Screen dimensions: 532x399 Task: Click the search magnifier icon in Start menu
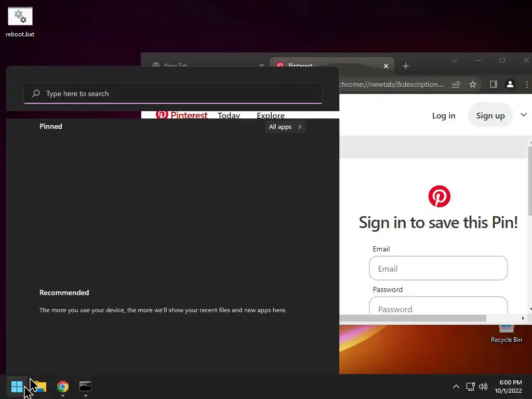point(36,94)
